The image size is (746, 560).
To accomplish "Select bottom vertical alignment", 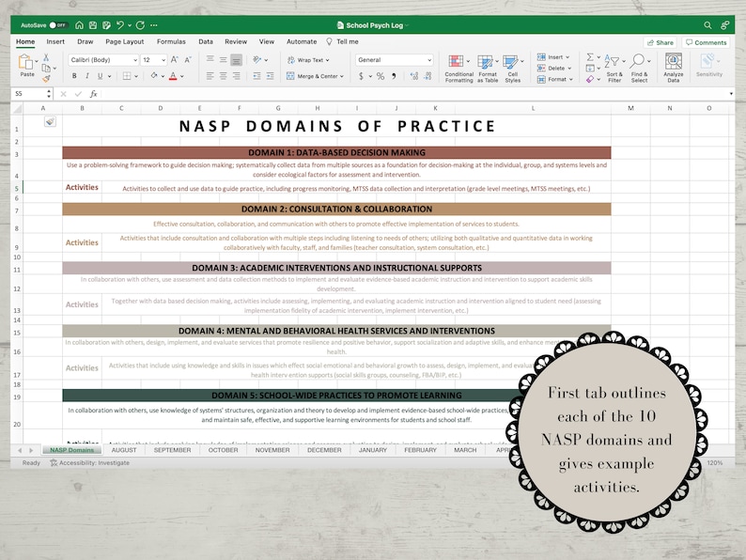I will (x=237, y=60).
